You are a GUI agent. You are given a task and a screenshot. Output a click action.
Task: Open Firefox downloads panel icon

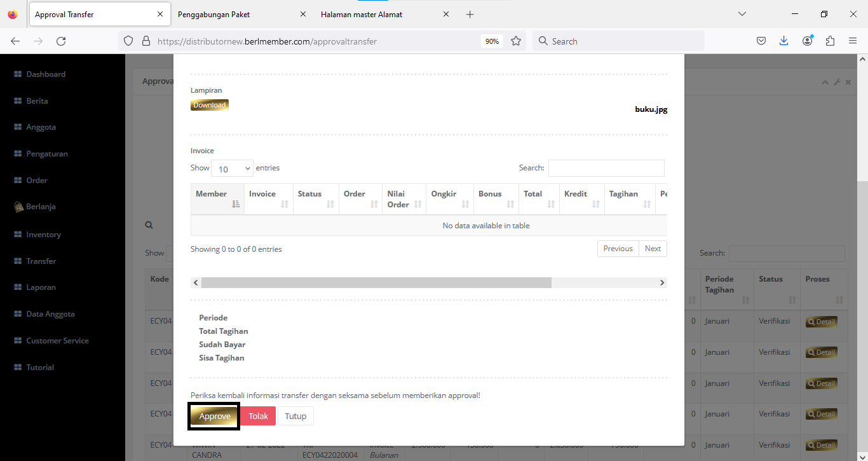tap(783, 41)
